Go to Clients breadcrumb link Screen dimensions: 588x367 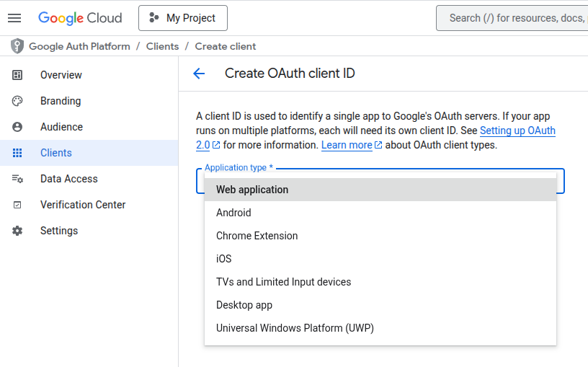coord(162,47)
